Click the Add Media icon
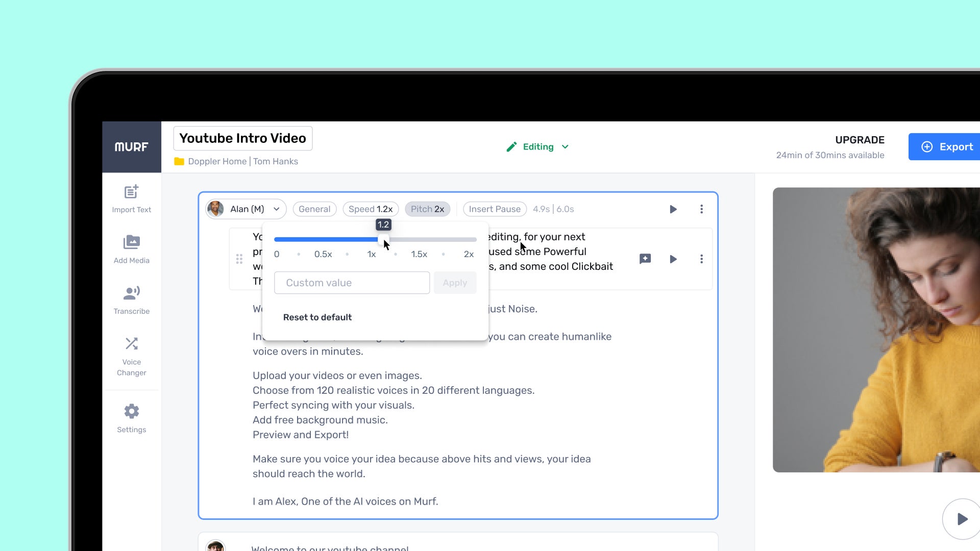This screenshot has width=980, height=551. click(131, 242)
